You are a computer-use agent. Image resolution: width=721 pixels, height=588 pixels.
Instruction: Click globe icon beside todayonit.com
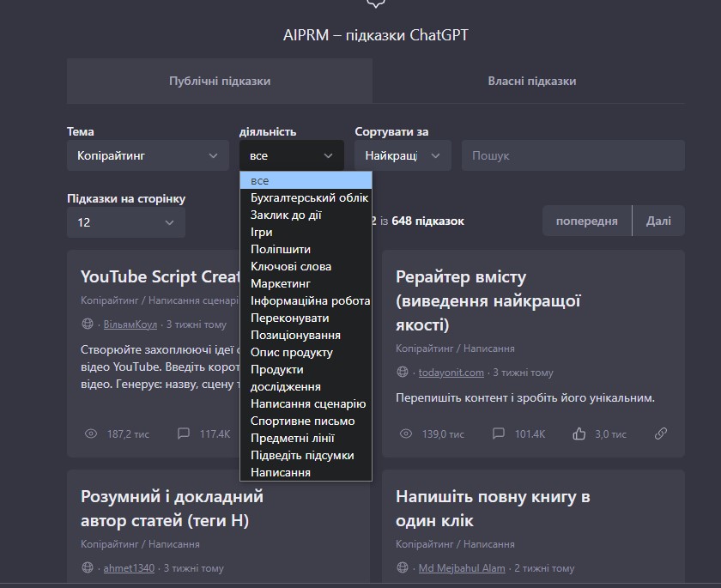(x=403, y=372)
